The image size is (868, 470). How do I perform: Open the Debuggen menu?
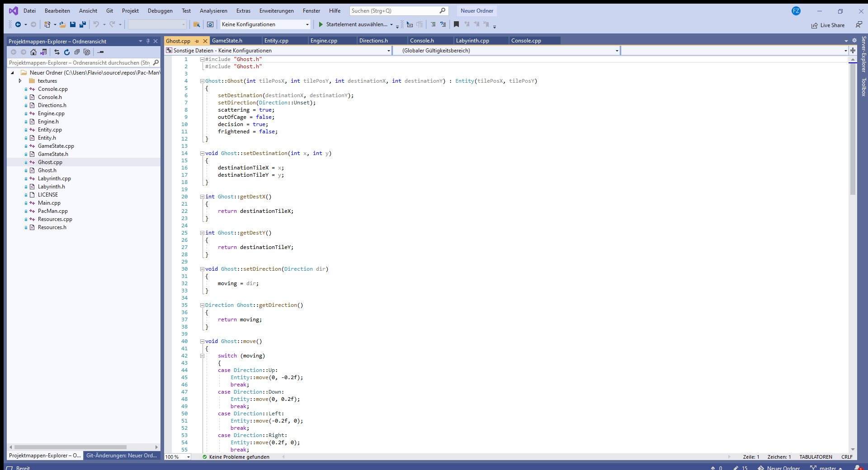[x=160, y=10]
